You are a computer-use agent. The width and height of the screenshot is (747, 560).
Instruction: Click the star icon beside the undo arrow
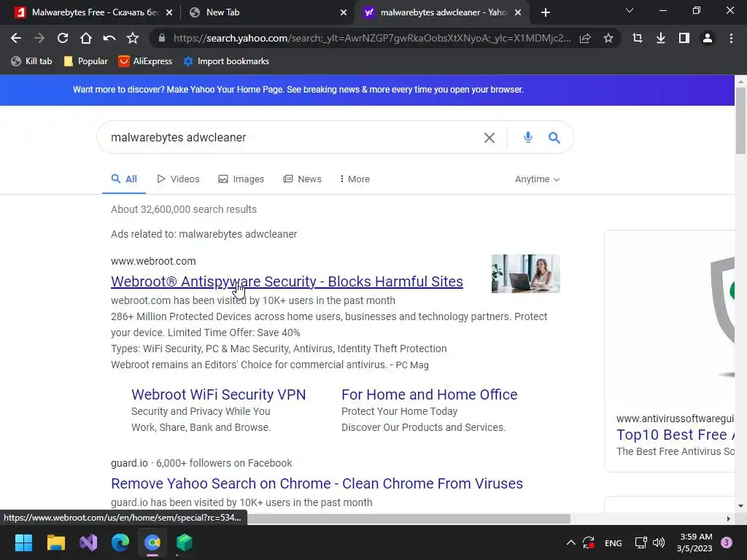(x=133, y=38)
